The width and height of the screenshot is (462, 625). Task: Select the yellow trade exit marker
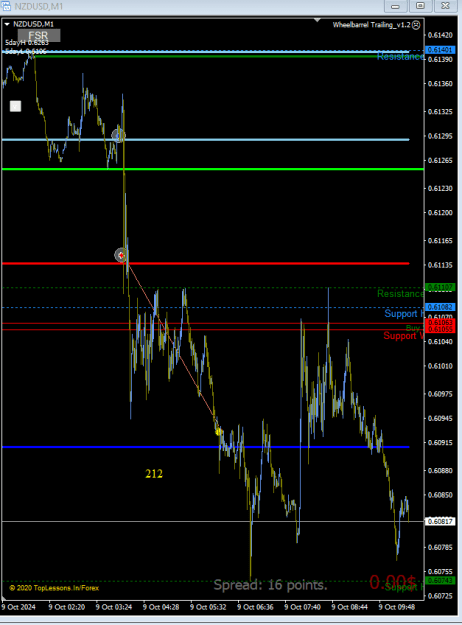[218, 432]
